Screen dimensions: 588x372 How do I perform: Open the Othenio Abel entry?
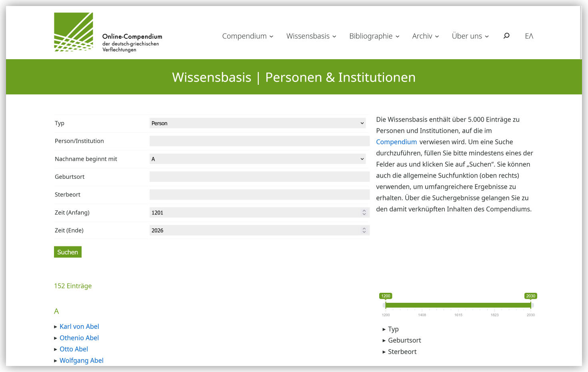click(x=79, y=338)
